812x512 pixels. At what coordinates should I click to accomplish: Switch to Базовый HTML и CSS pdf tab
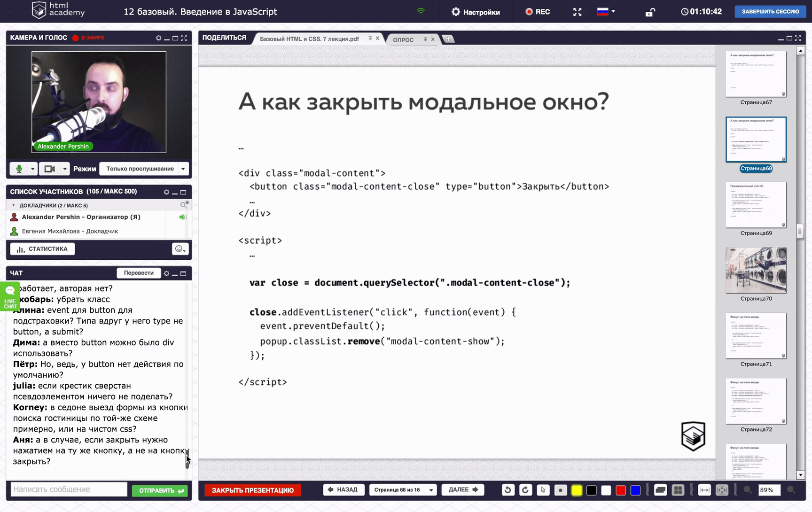(309, 39)
